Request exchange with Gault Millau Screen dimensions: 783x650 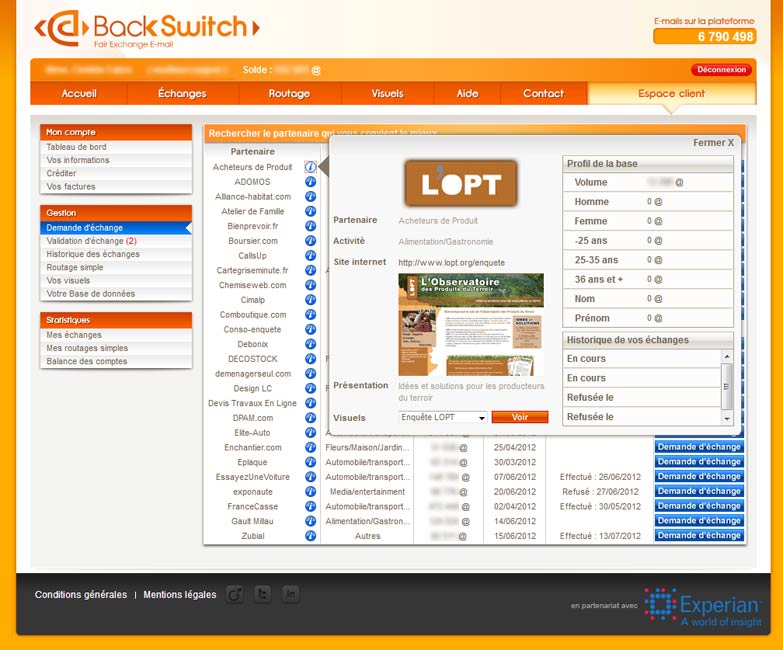click(x=699, y=520)
